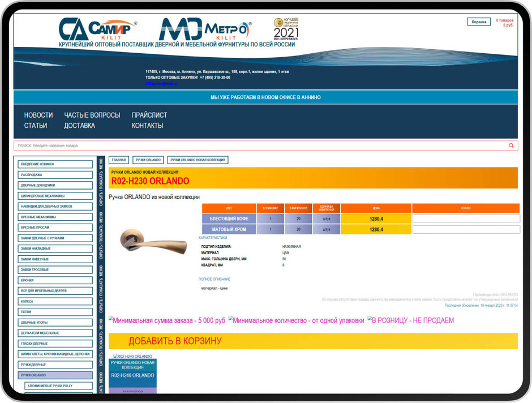Open ЗАМКИ НАКЛАДНЫЕ category
The height and width of the screenshot is (403, 532).
pos(55,248)
